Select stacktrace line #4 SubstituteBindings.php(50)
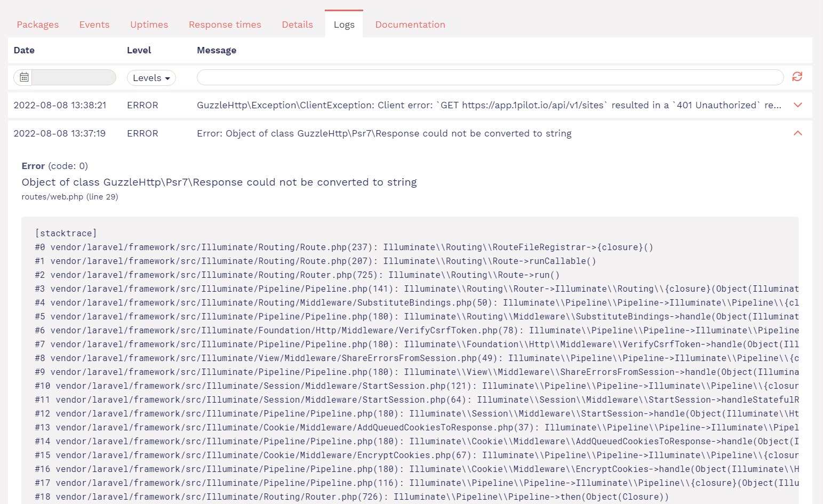The height and width of the screenshot is (504, 823). (417, 302)
